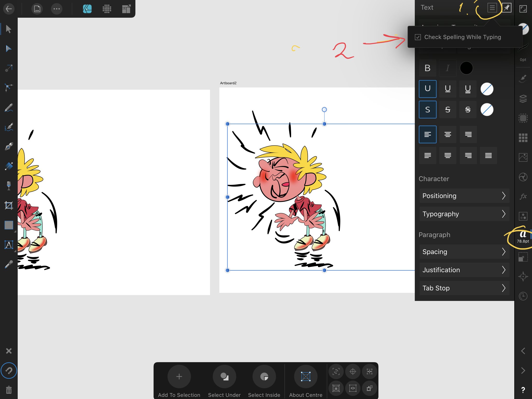Pin the Text panel open
Screen dimensions: 532x399
pos(507,8)
